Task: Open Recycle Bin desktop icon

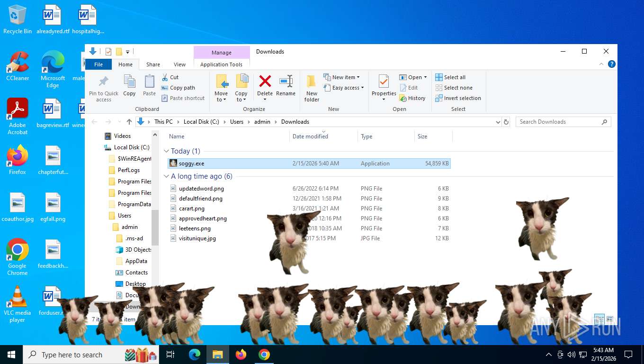Action: pyautogui.click(x=18, y=19)
